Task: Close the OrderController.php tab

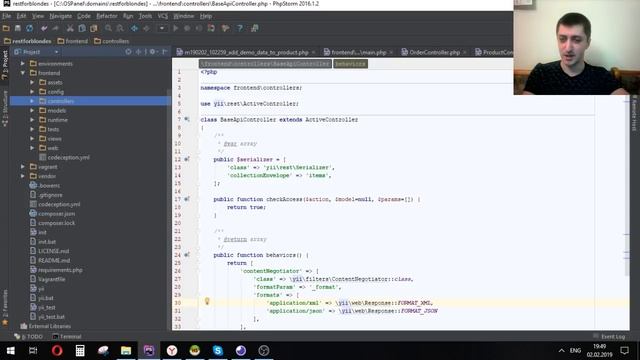Action: click(464, 52)
